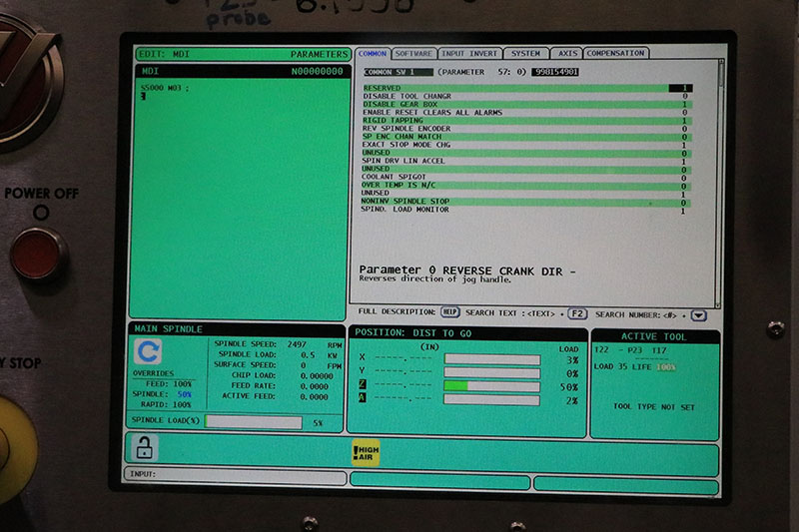This screenshot has height=532, width=799.
Task: Click the PARAMETERS title label
Action: [319, 54]
